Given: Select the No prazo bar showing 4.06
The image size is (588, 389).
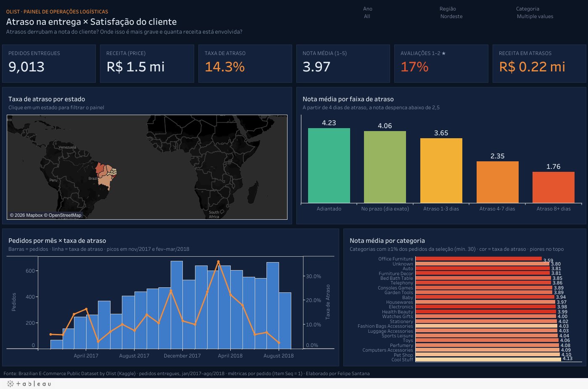Looking at the screenshot, I should pyautogui.click(x=385, y=167).
